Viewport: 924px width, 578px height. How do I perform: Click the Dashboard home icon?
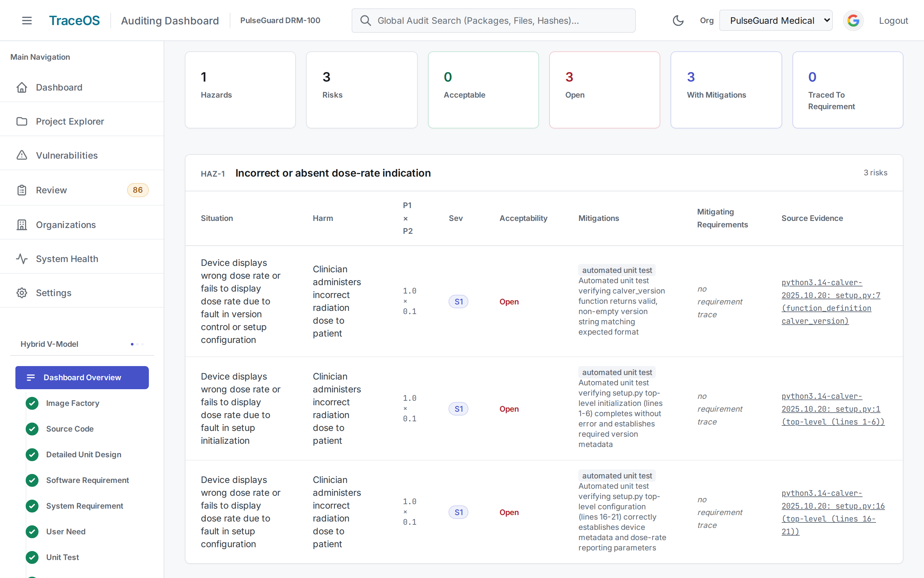pyautogui.click(x=22, y=88)
